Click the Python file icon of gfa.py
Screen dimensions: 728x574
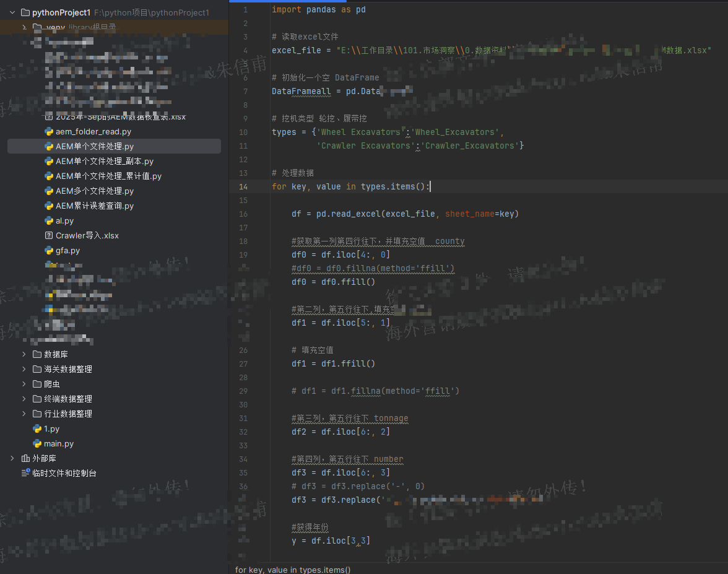coord(49,251)
